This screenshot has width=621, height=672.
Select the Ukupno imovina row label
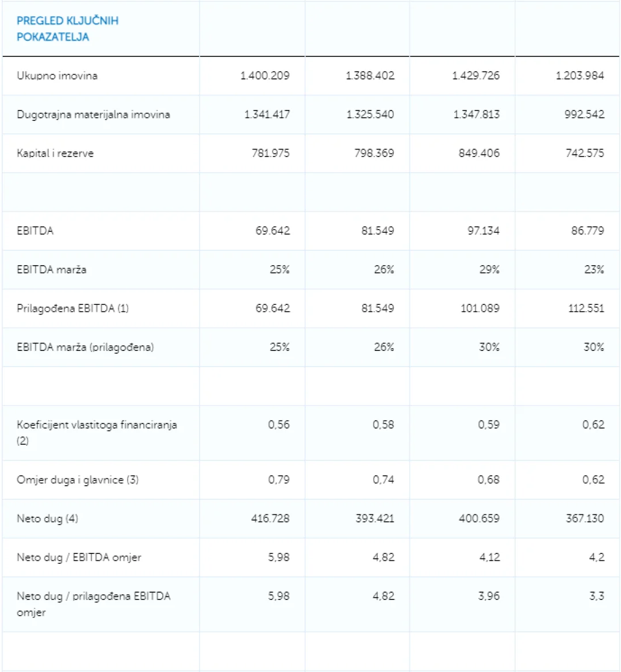tap(57, 76)
